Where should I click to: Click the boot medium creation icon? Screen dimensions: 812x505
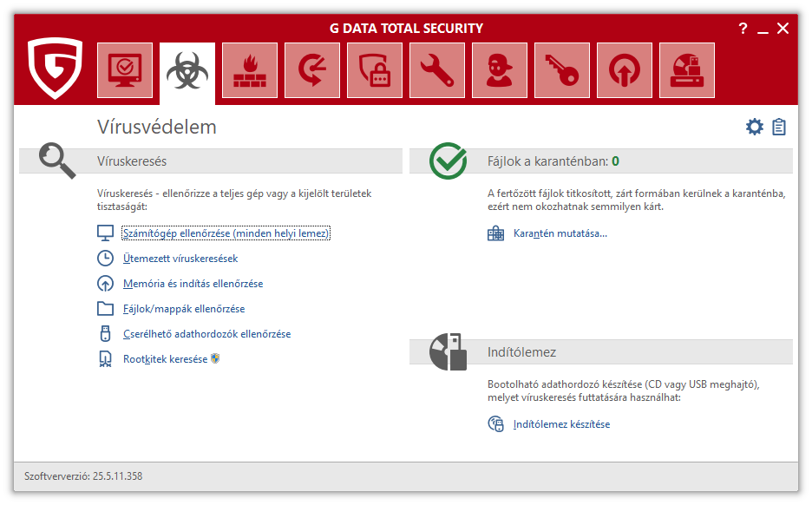click(x=495, y=424)
